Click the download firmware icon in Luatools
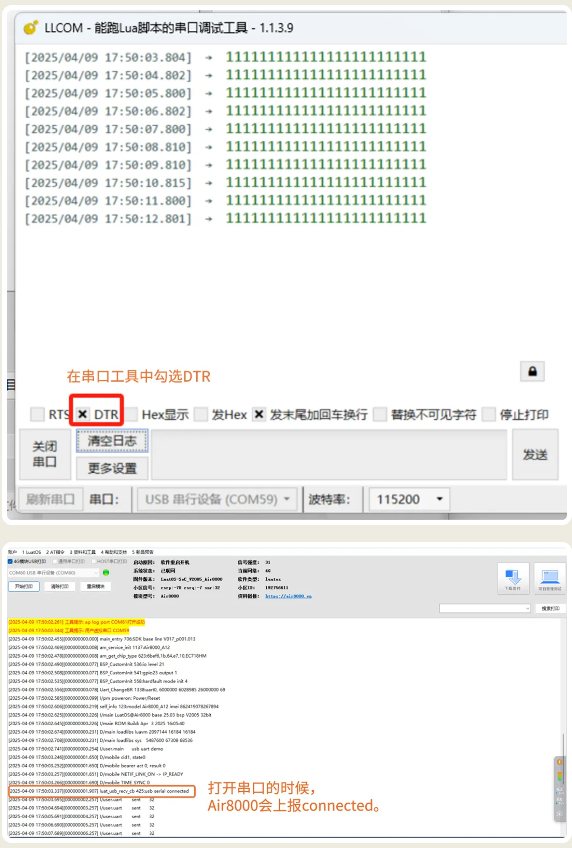The image size is (572, 848). (513, 578)
